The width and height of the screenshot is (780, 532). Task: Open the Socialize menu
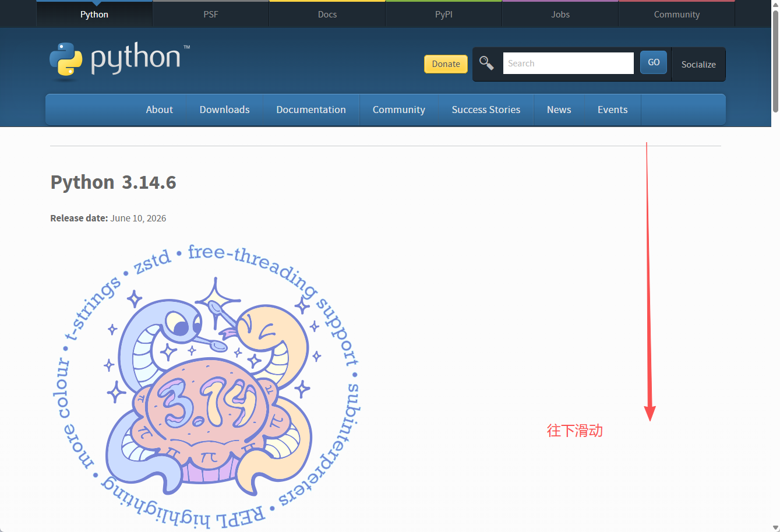698,64
